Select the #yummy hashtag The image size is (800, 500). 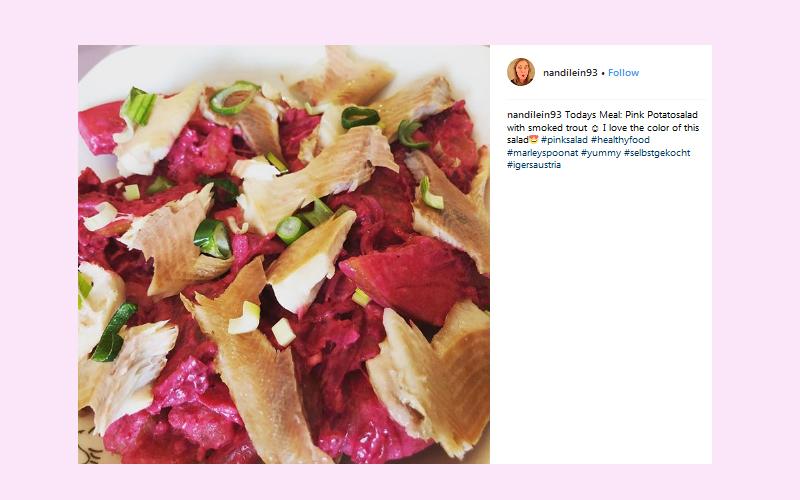[x=601, y=153]
